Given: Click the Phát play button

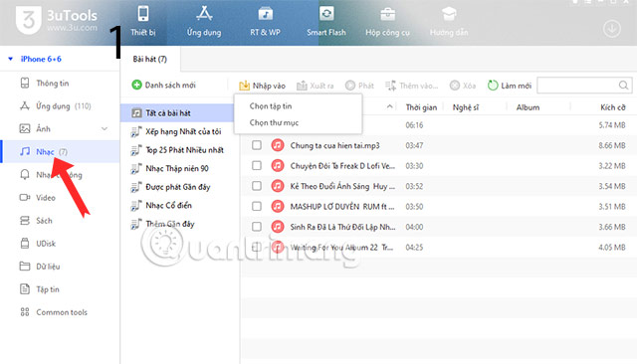Looking at the screenshot, I should click(x=359, y=86).
